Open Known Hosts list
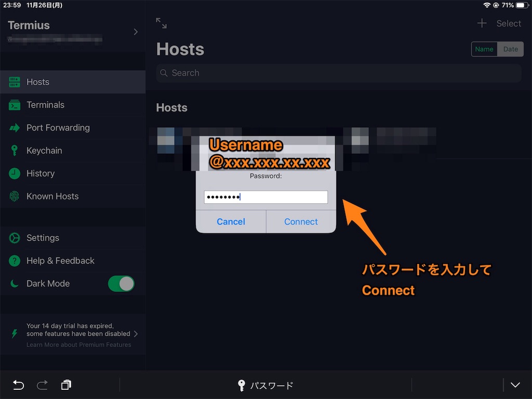 (x=73, y=196)
